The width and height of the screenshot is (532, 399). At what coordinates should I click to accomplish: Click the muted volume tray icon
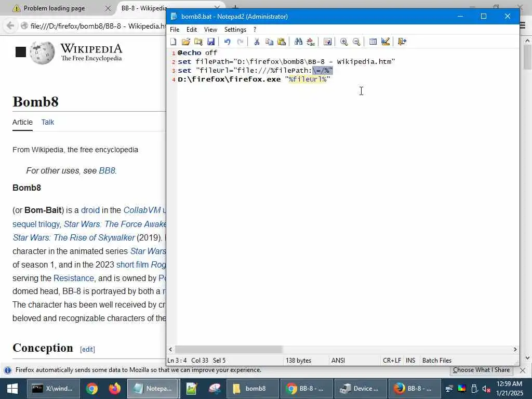[x=486, y=389]
